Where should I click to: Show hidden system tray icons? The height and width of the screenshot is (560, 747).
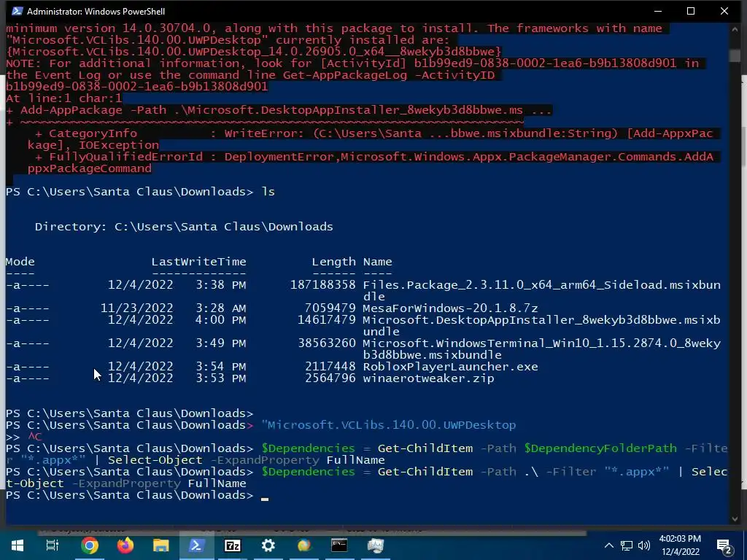(609, 545)
